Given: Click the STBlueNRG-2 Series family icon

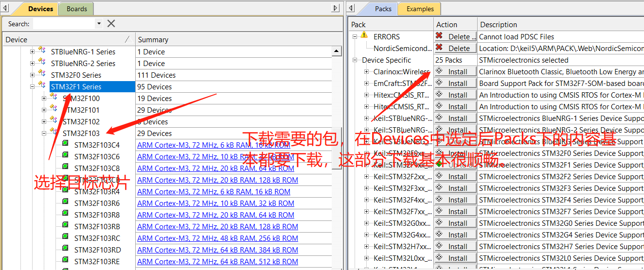Looking at the screenshot, I should point(42,62).
